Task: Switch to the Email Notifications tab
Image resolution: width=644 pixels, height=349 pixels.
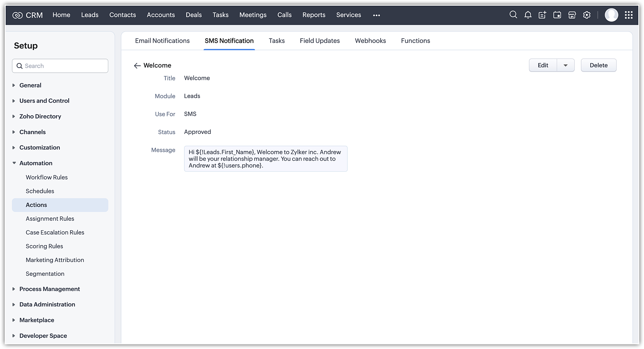Action: [162, 41]
